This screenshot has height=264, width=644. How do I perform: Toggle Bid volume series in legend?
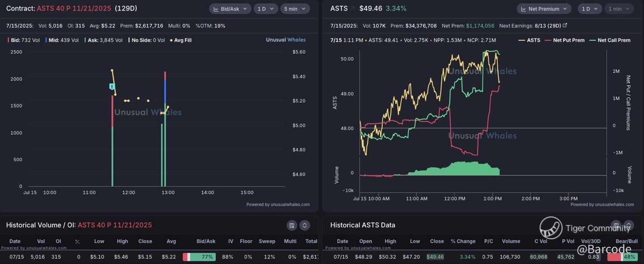click(x=24, y=40)
